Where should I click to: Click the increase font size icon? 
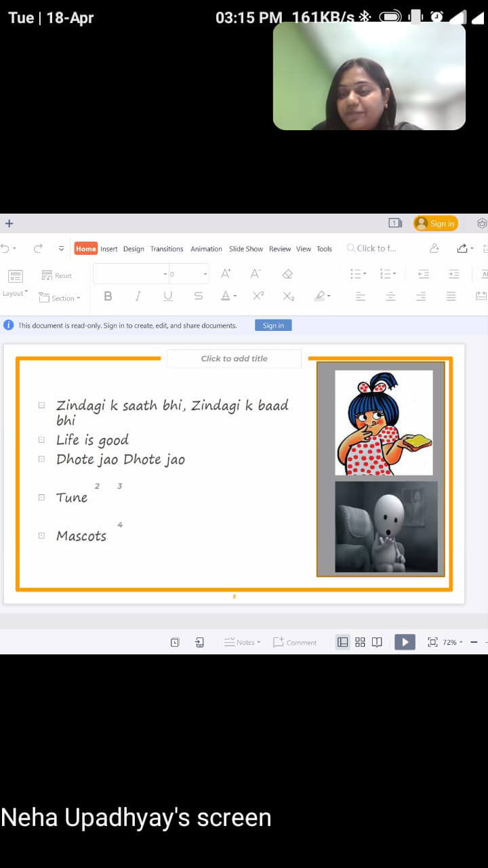226,274
